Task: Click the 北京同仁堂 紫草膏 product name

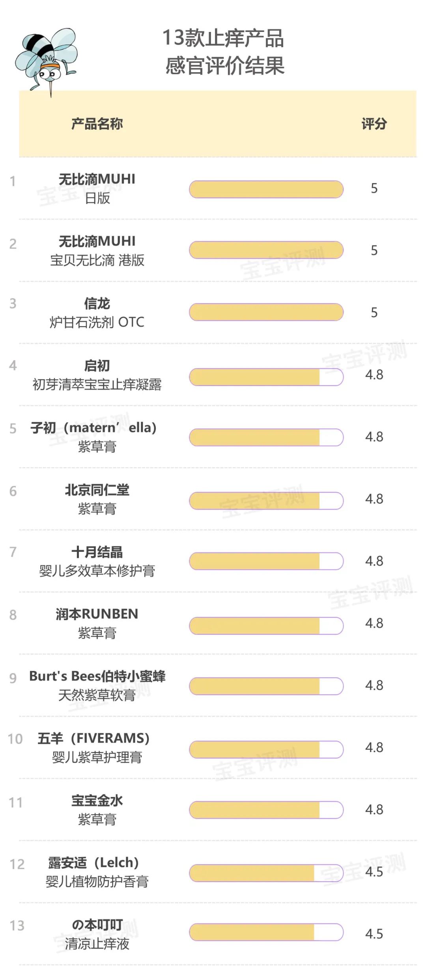Action: coord(97,499)
